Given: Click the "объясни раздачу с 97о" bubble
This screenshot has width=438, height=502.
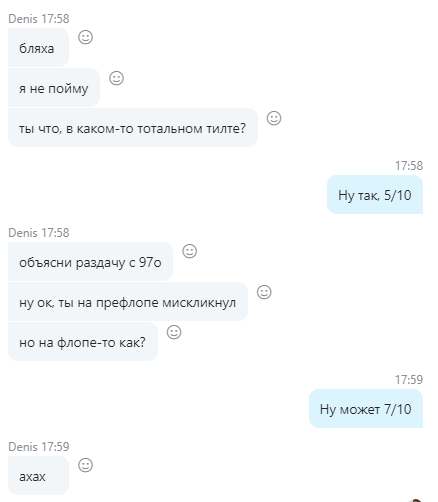Looking at the screenshot, I should click(90, 262).
